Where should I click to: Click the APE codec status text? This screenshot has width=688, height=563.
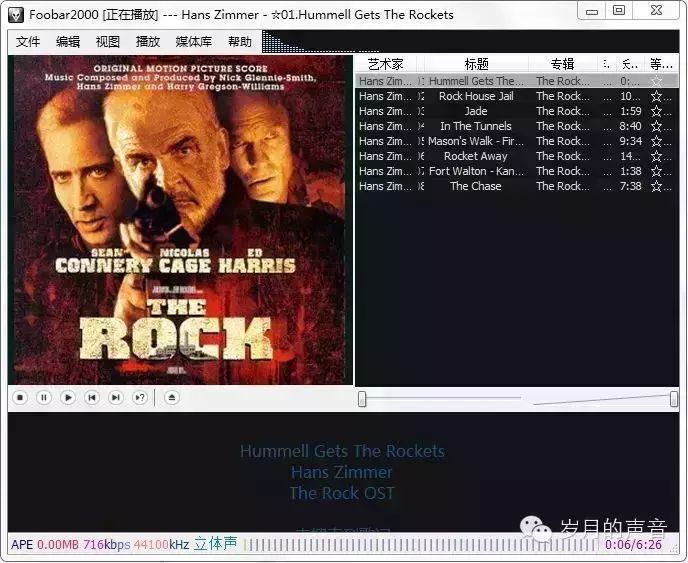point(22,545)
